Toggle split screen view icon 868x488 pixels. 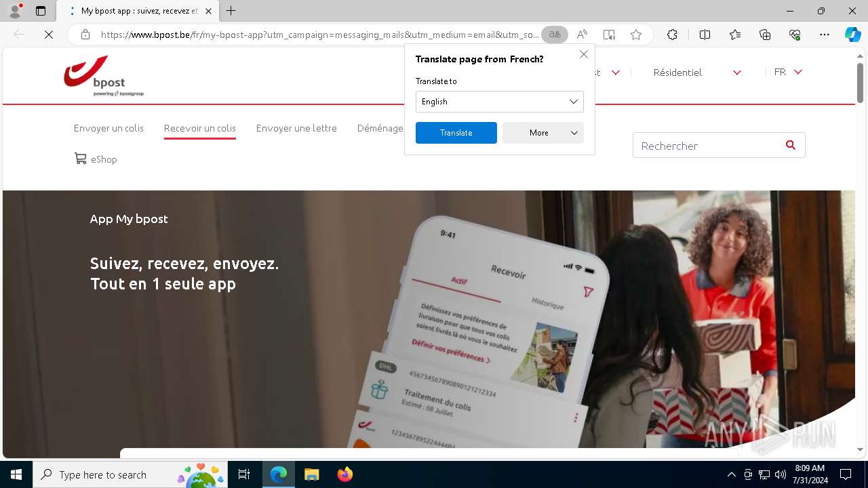click(x=705, y=35)
